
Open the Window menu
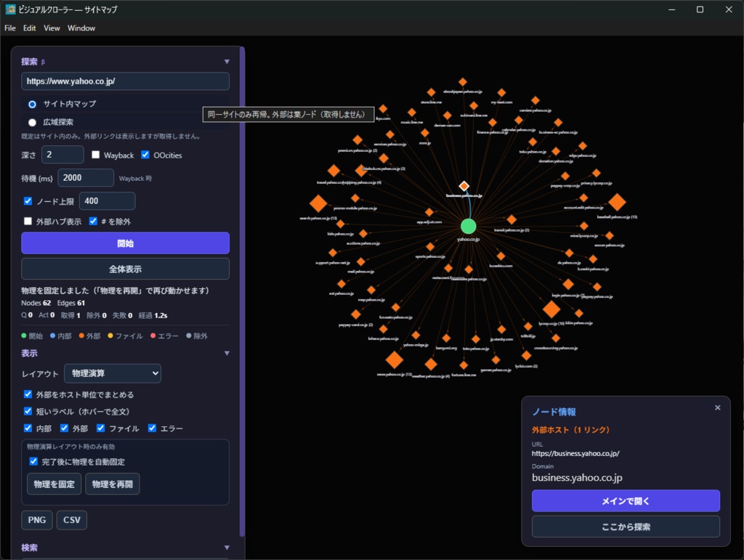81,28
